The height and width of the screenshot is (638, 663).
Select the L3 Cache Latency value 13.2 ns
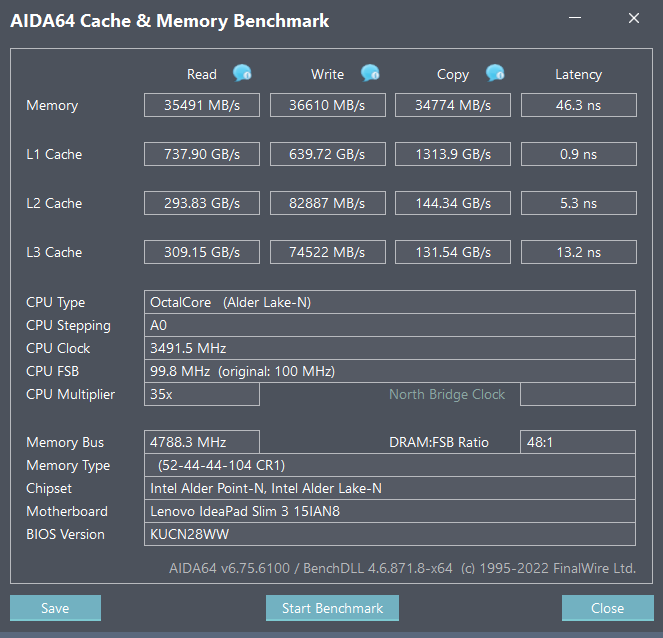point(579,252)
